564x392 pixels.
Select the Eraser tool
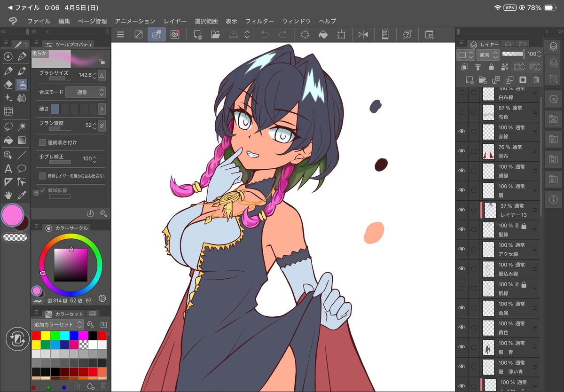coord(8,84)
